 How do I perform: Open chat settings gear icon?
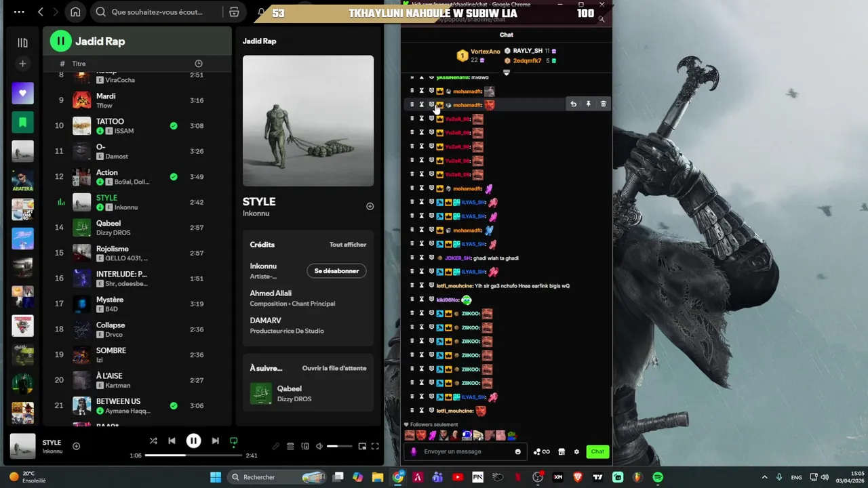[x=576, y=452]
